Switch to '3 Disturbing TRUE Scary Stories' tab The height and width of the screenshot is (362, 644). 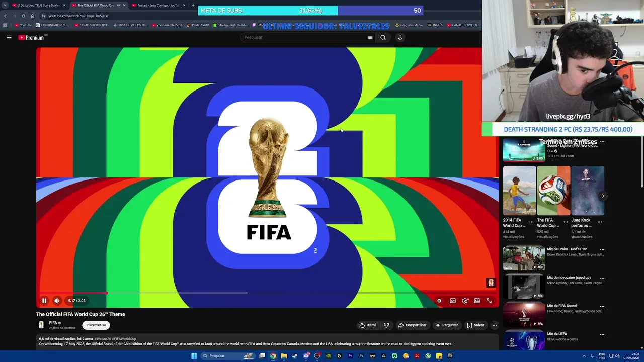click(38, 5)
